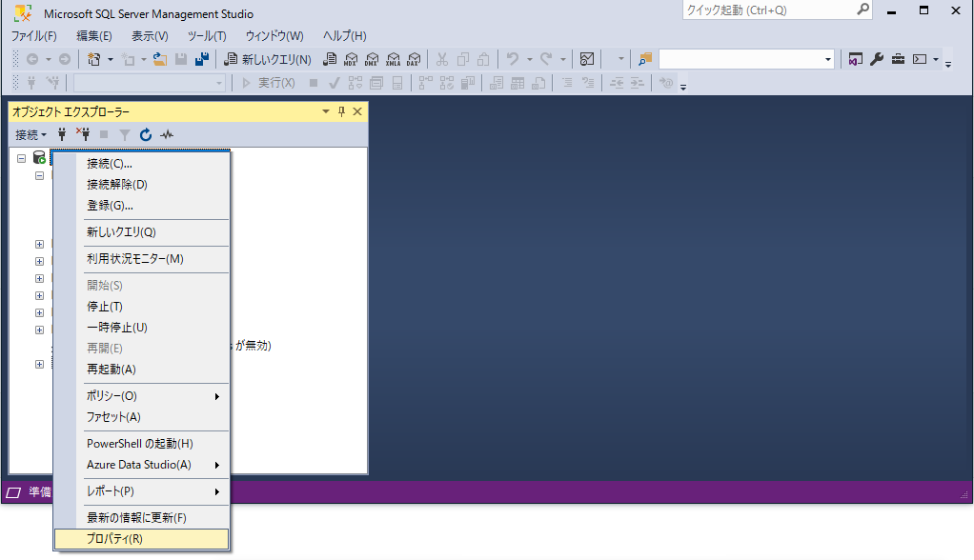Select ファセット(A) in context menu
This screenshot has height=560, width=974.
tap(142, 417)
